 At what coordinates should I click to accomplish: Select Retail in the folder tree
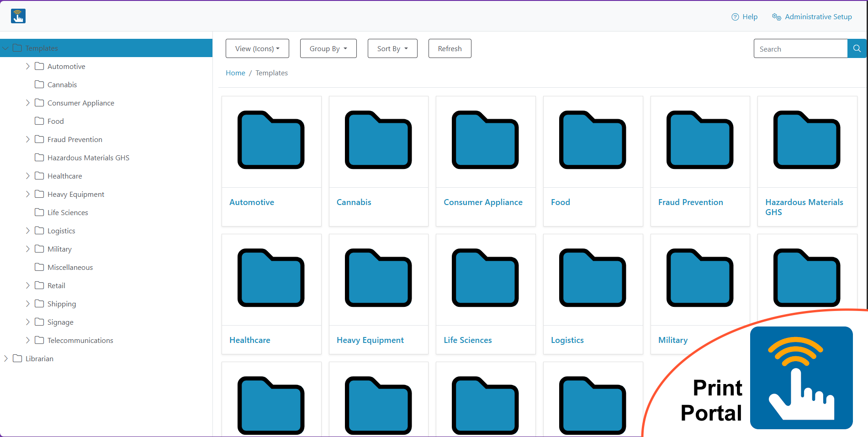coord(56,285)
